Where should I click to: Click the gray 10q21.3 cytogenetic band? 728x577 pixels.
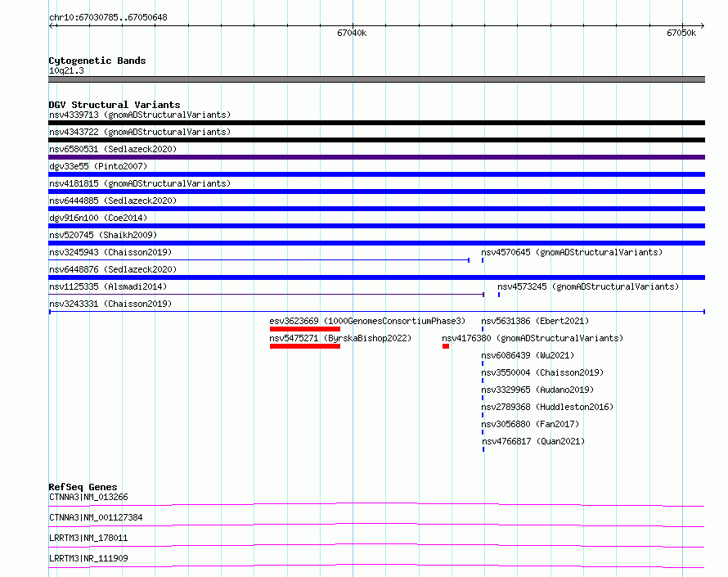tap(376, 79)
